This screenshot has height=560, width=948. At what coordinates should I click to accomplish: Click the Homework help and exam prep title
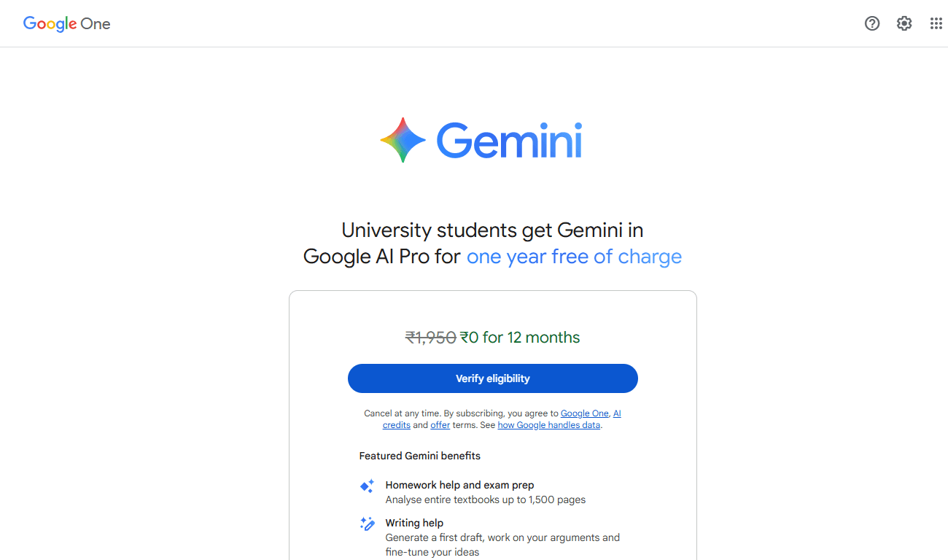[459, 485]
